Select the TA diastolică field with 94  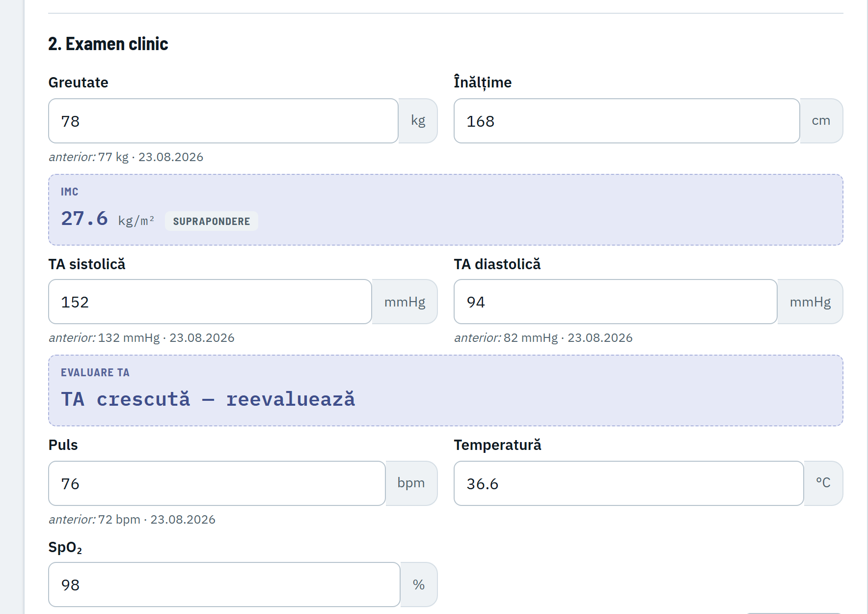pyautogui.click(x=616, y=302)
